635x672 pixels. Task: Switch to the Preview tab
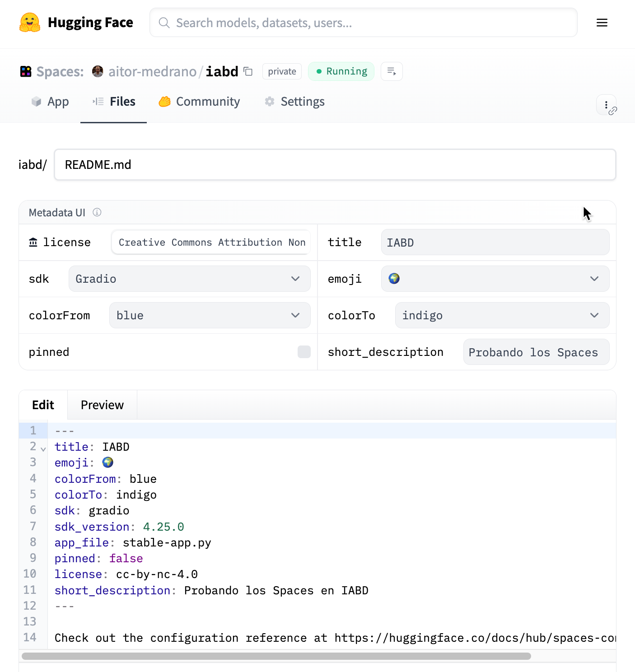(102, 405)
